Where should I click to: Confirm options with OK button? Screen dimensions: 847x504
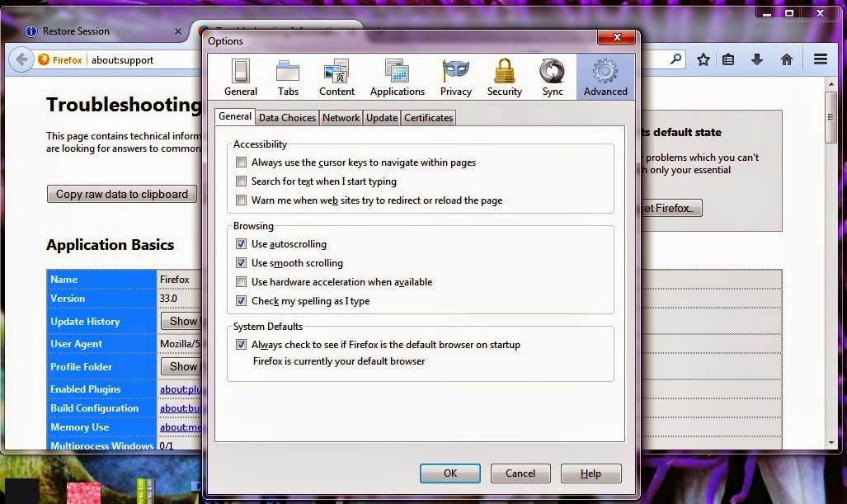(450, 473)
